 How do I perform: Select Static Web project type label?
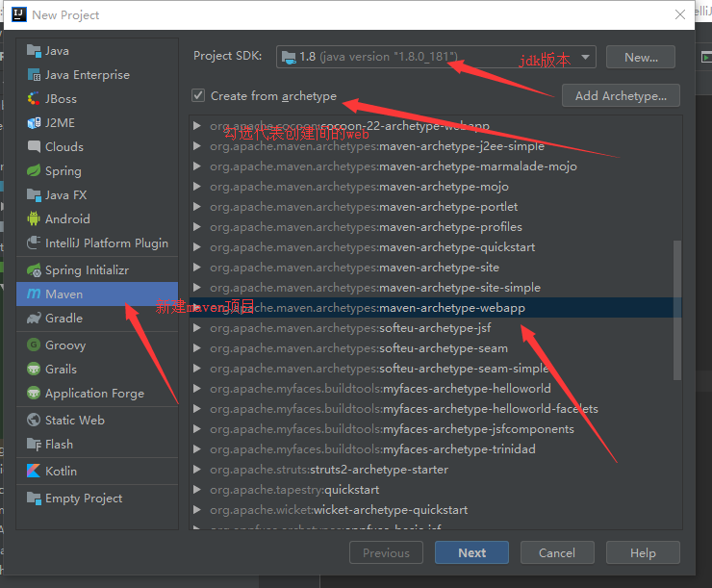pos(75,421)
